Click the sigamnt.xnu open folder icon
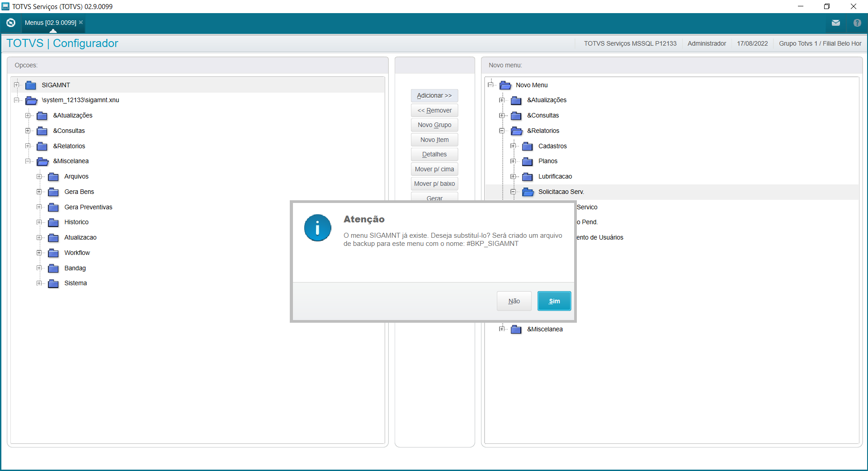Screen dimensions: 868x471 click(x=31, y=100)
